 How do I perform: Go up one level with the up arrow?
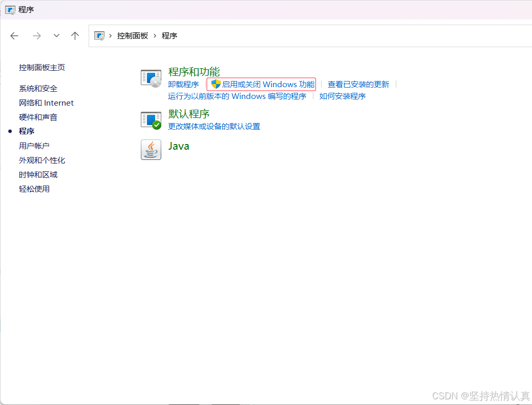75,36
